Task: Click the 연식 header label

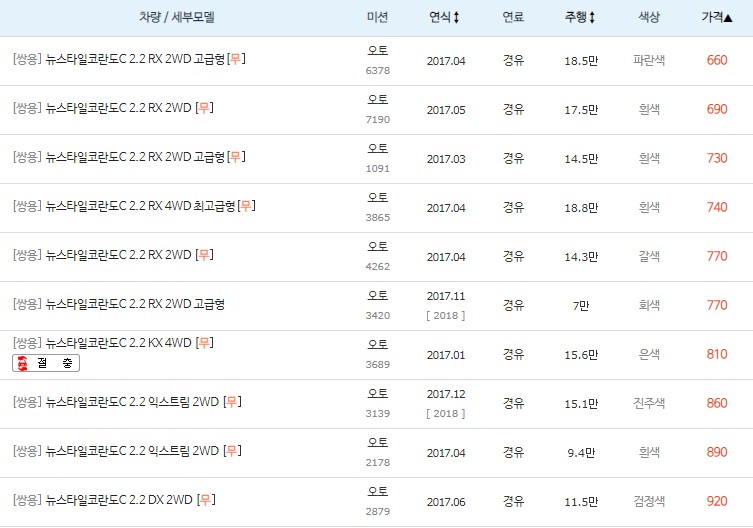Action: pos(440,17)
